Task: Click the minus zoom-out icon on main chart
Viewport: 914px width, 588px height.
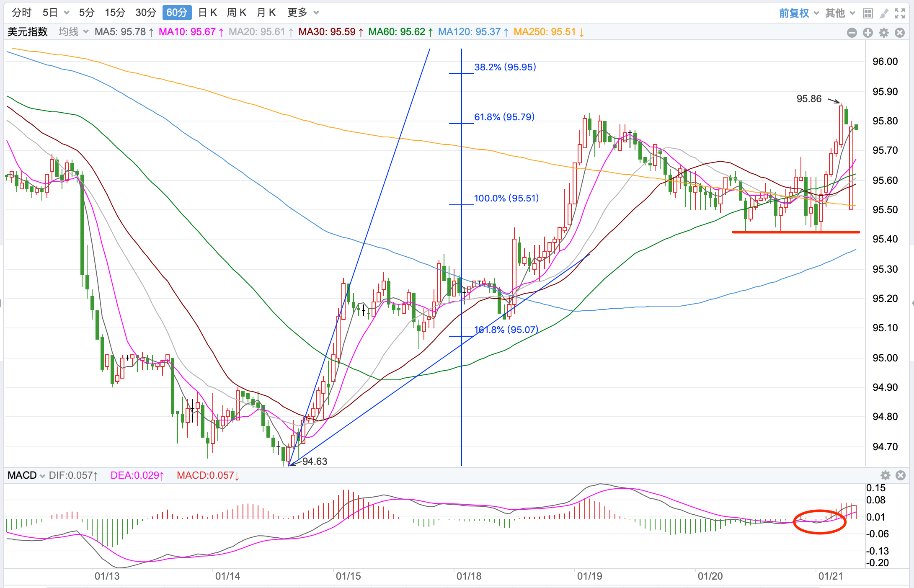Action: (852, 33)
